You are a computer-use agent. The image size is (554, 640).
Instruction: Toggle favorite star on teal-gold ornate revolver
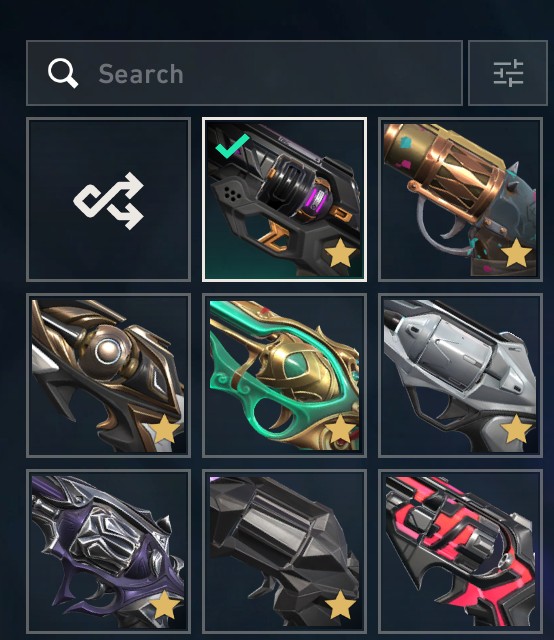point(340,429)
